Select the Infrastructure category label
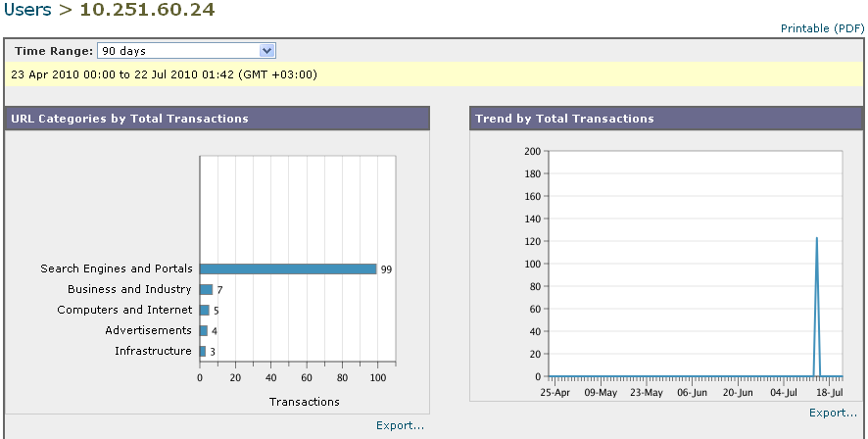Viewport: 868px width, 439px height. coord(153,351)
